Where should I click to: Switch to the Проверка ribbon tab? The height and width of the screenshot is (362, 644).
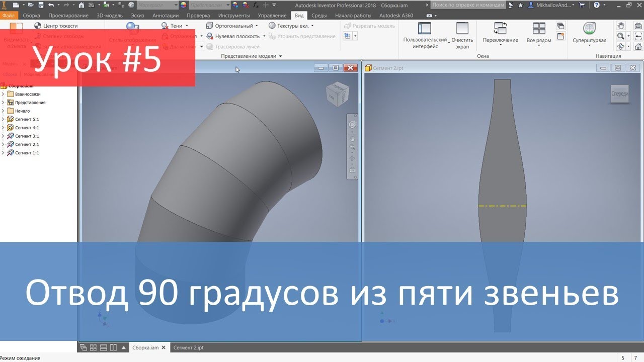(198, 16)
